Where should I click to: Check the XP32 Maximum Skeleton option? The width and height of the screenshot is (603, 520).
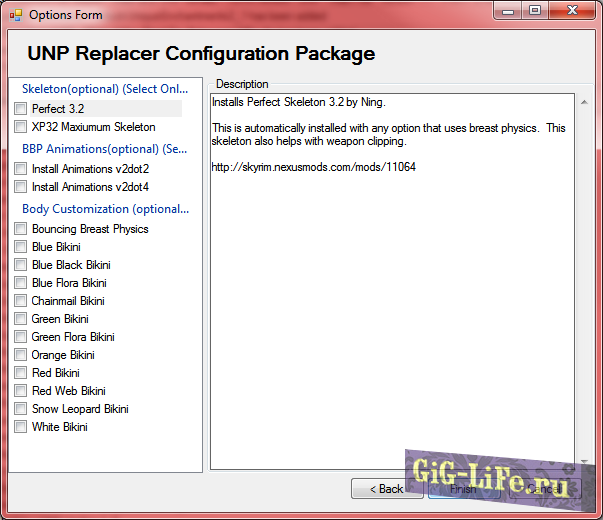[21, 127]
